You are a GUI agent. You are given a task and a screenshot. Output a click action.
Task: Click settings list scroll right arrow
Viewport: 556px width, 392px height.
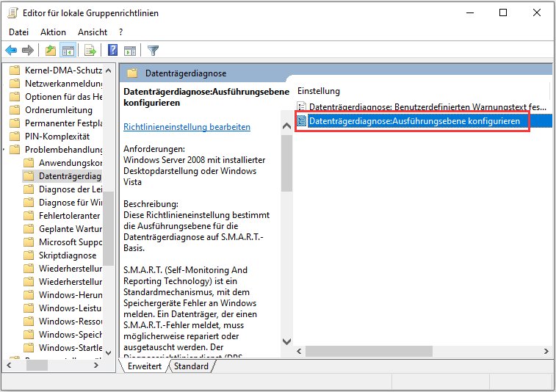pyautogui.click(x=546, y=351)
